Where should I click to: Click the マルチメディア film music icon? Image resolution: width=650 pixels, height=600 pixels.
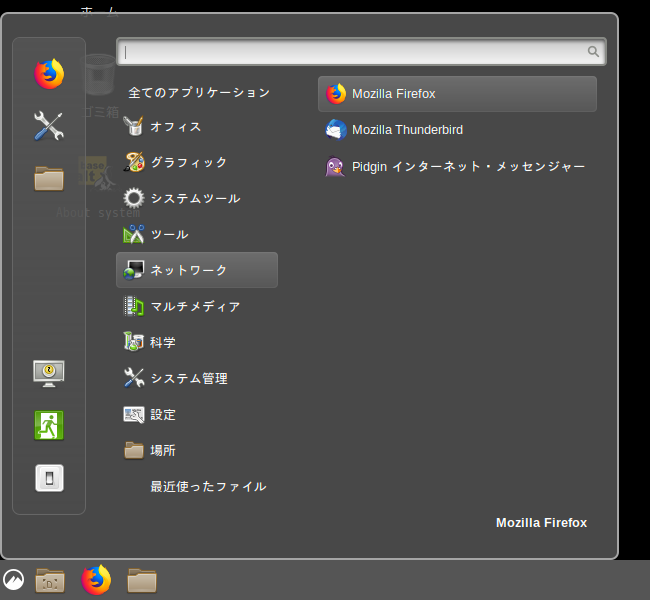point(133,306)
